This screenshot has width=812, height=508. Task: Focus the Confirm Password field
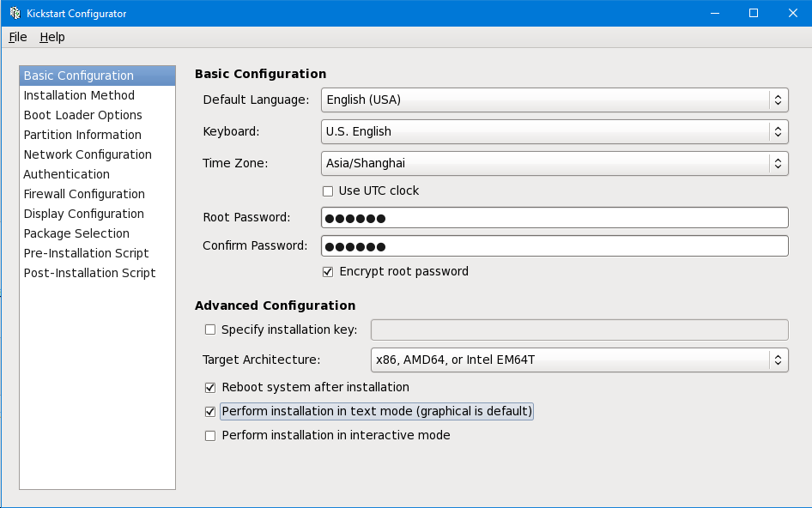coord(554,246)
